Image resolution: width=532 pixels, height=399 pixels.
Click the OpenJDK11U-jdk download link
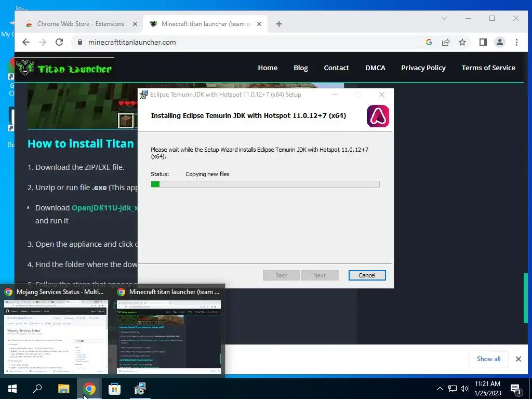pyautogui.click(x=104, y=208)
